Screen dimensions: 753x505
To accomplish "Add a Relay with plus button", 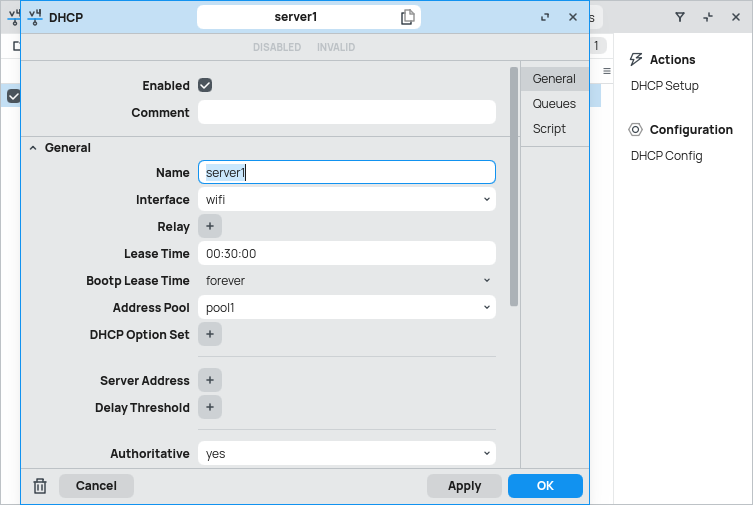I will point(210,226).
